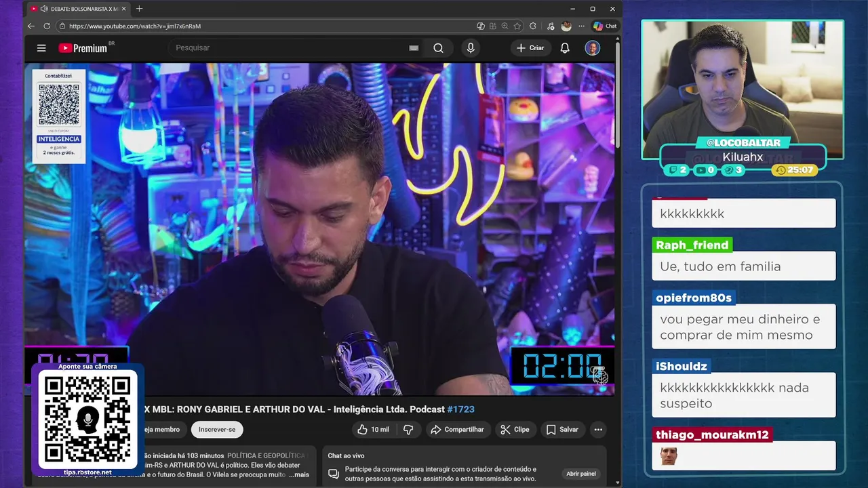868x488 pixels.
Task: Expand description with ...mais
Action: 299,474
